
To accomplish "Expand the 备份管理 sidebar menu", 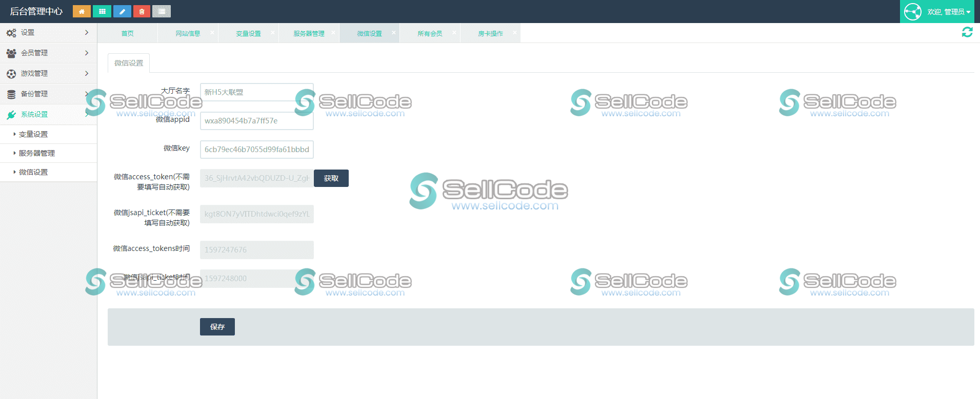I will pyautogui.click(x=48, y=94).
